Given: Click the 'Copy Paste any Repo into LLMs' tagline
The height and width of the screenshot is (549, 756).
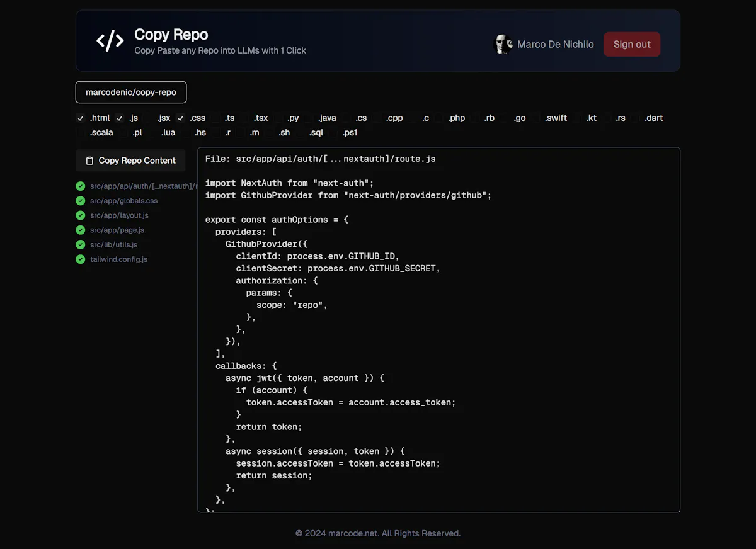Looking at the screenshot, I should click(220, 50).
